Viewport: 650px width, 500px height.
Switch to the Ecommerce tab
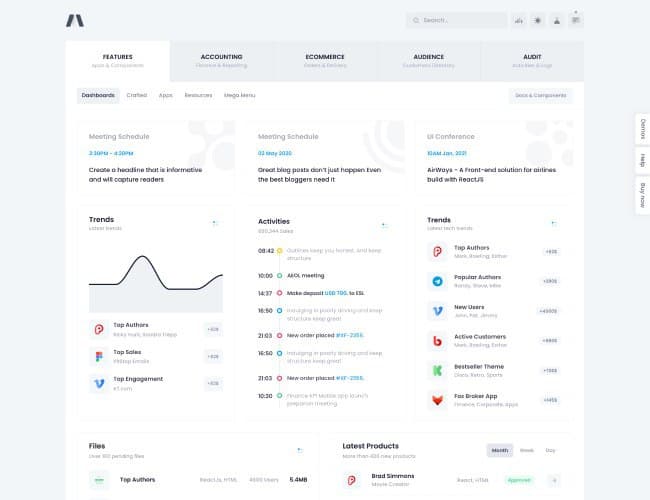point(325,61)
